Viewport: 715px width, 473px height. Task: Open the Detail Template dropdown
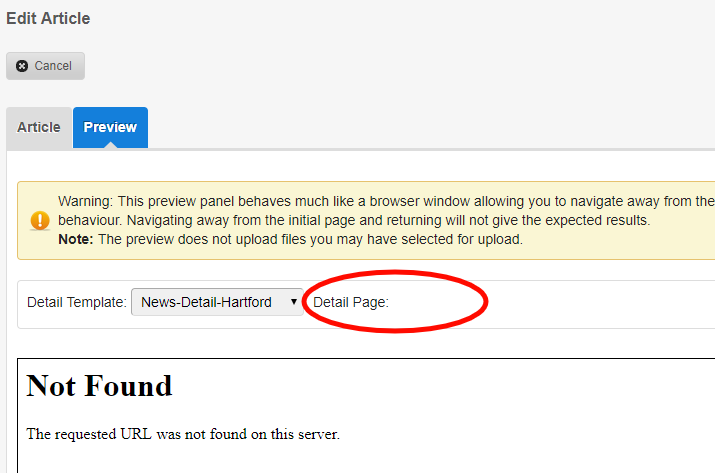coord(217,302)
